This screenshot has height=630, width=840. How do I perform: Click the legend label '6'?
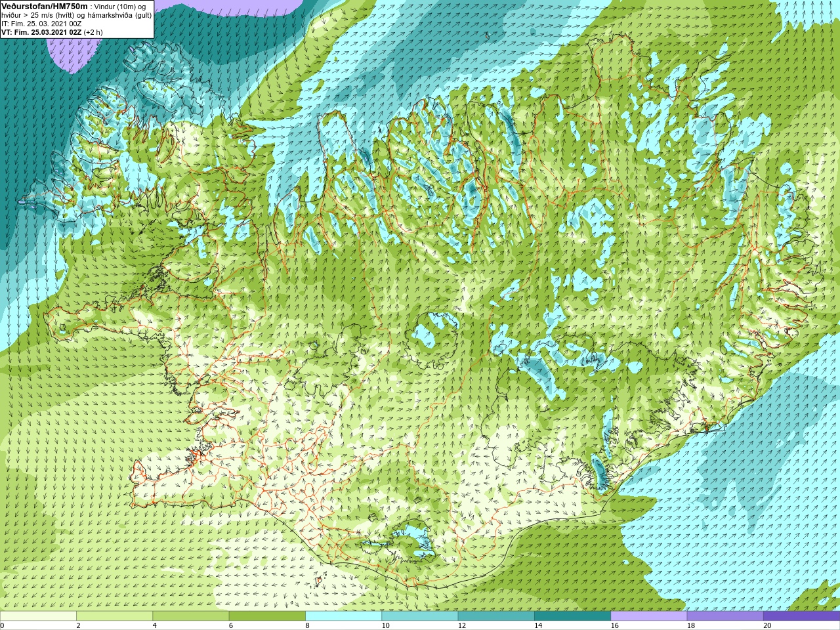231,625
